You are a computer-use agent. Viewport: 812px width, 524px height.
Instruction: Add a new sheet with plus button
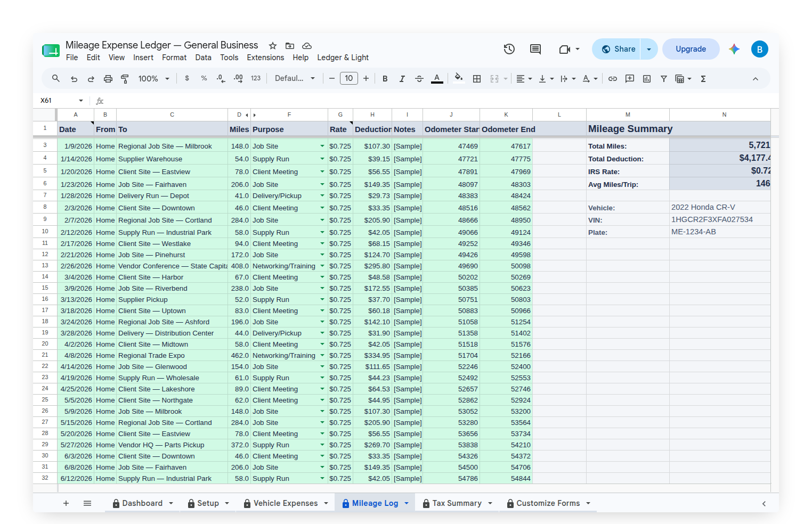[x=66, y=503]
